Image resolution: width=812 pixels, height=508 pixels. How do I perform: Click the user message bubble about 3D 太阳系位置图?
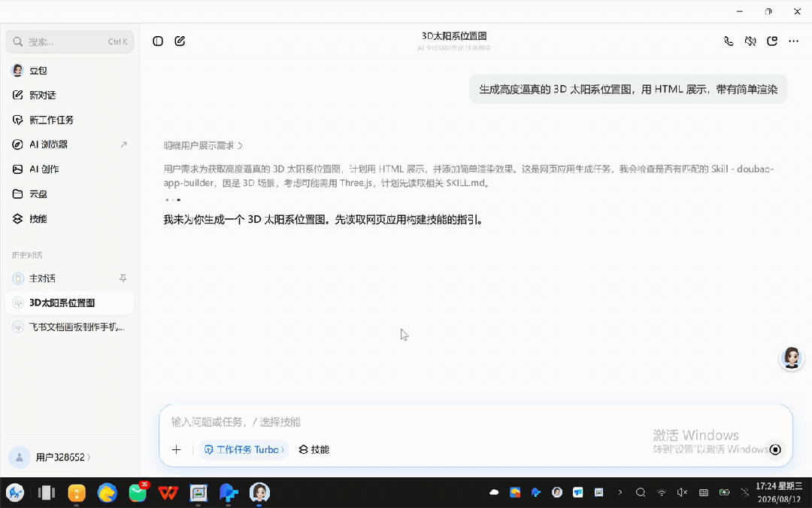pyautogui.click(x=628, y=89)
